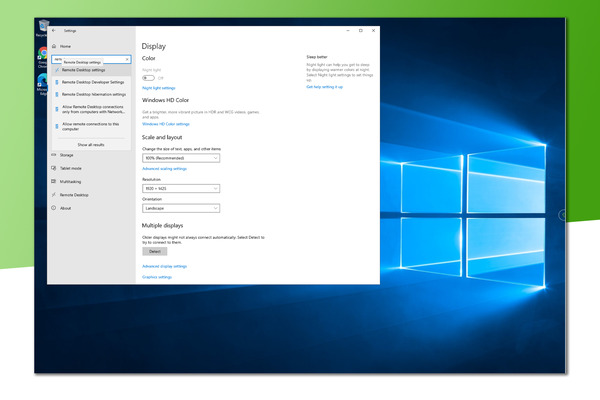Open Tablet mode settings in the sidebar
Image resolution: width=600 pixels, height=400 pixels.
pyautogui.click(x=71, y=168)
